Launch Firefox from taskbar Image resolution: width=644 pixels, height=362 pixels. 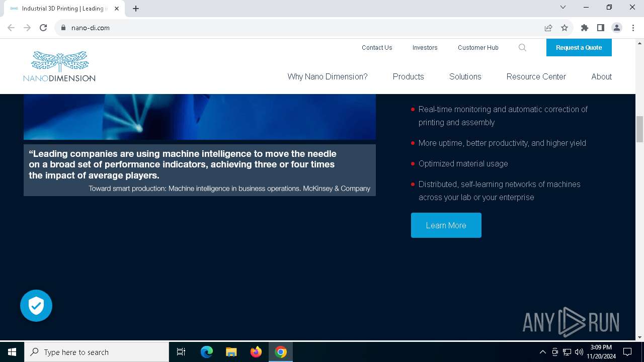256,352
